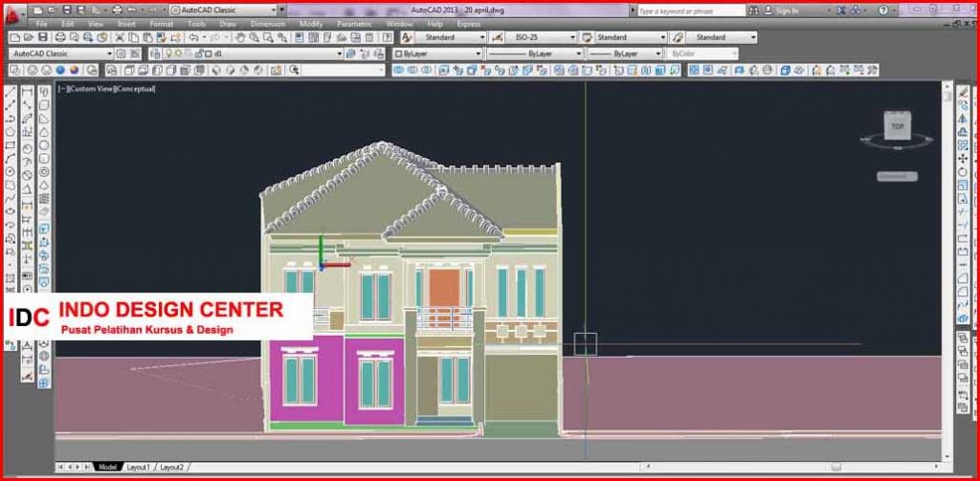Open the Draw menu

(x=228, y=24)
